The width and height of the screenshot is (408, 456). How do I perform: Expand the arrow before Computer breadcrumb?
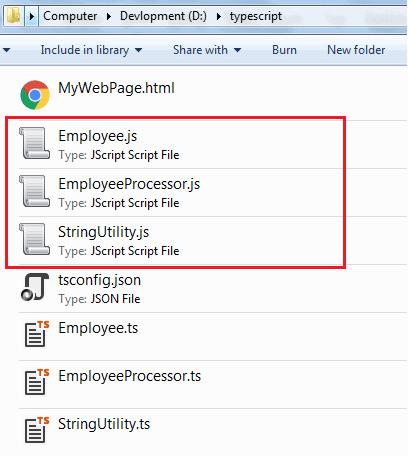click(32, 16)
